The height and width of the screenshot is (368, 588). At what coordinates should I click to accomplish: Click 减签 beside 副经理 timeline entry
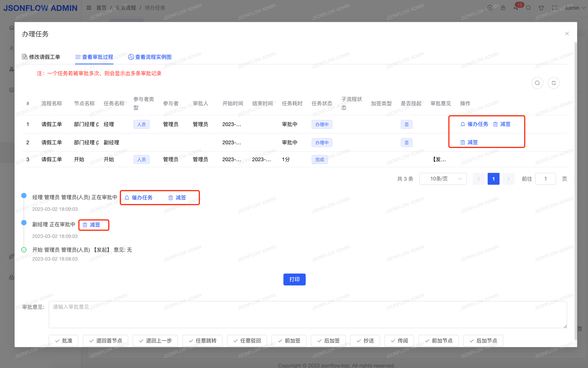point(91,225)
